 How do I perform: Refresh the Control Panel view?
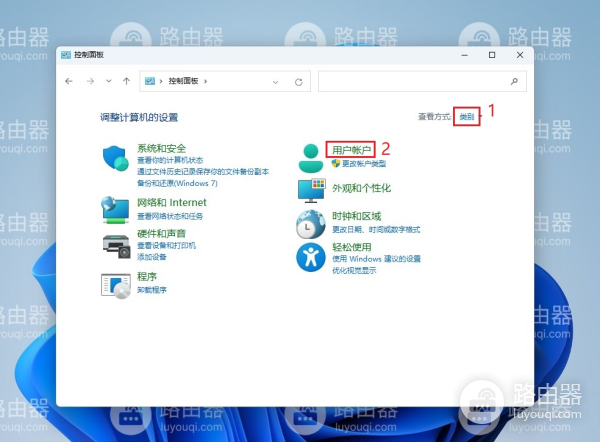click(x=298, y=82)
